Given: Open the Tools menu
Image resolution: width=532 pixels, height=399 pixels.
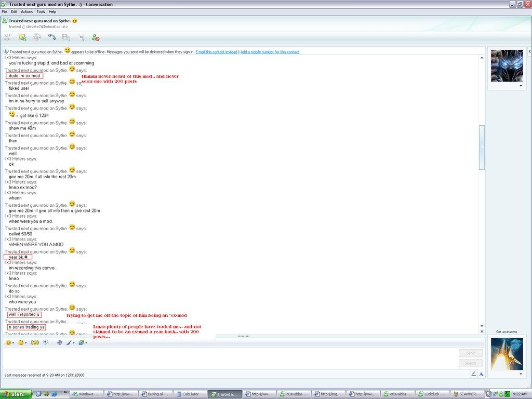Looking at the screenshot, I should point(41,11).
